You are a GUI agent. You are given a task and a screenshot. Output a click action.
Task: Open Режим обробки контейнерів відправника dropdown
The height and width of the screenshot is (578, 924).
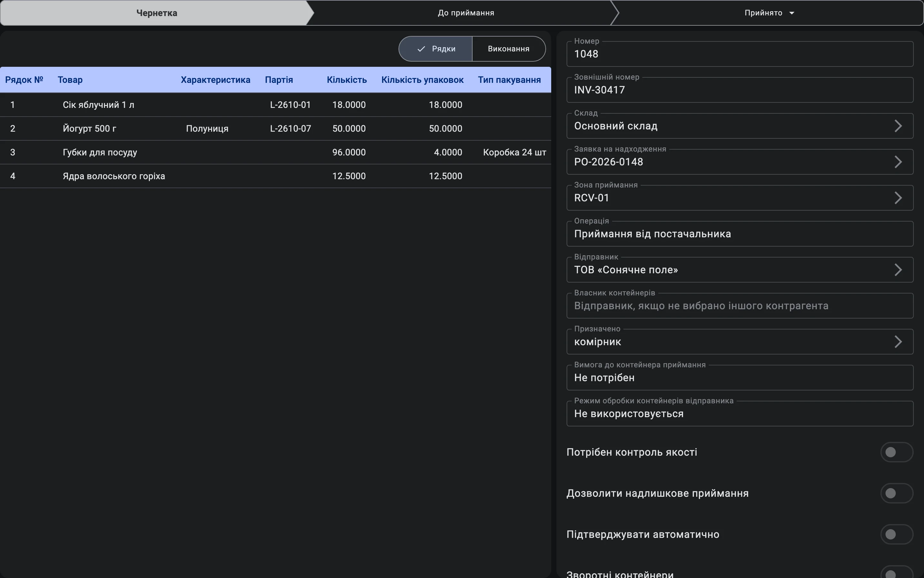coord(740,413)
